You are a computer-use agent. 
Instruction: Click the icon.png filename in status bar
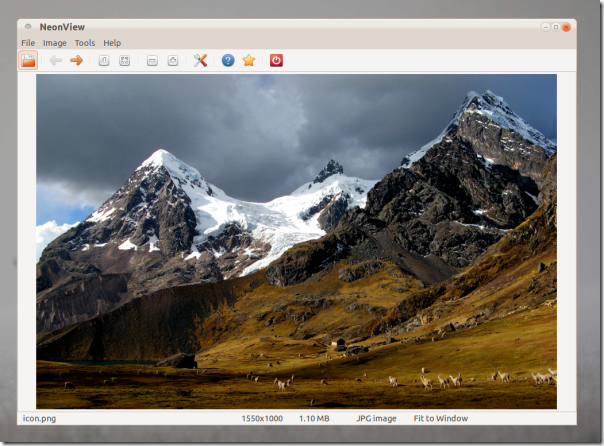click(39, 418)
